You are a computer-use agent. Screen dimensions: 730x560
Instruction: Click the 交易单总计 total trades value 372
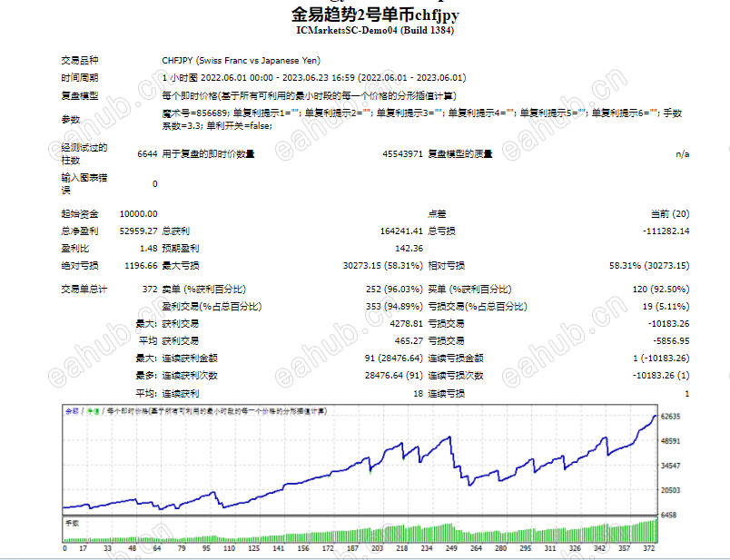[x=150, y=290]
